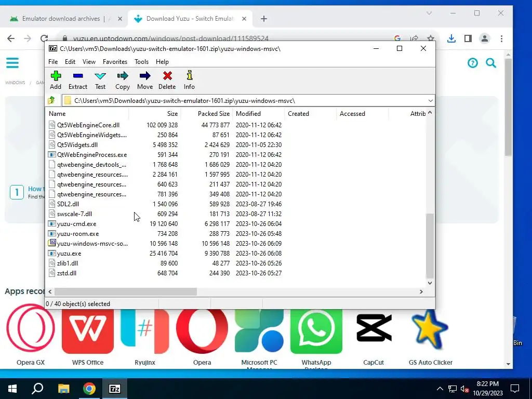The height and width of the screenshot is (399, 532).
Task: Close the Download Yuzu tab
Action: [x=244, y=19]
